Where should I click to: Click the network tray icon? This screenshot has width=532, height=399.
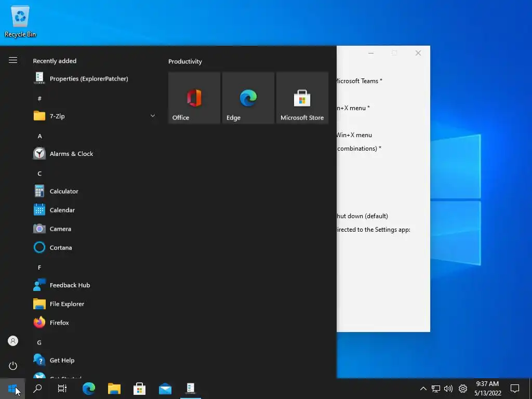point(436,389)
